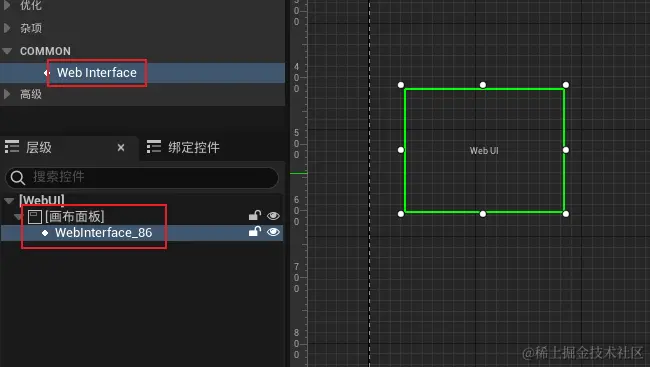
Task: Collapse the [WebUI] root node
Action: coord(9,201)
